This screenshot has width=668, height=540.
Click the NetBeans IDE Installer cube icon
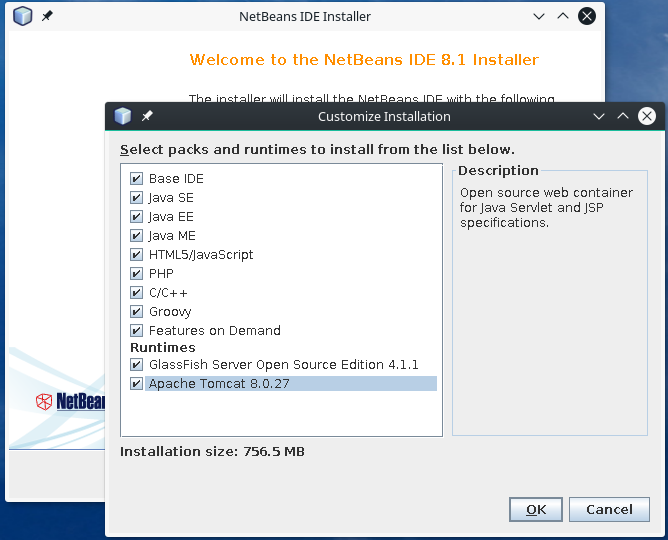[x=23, y=16]
